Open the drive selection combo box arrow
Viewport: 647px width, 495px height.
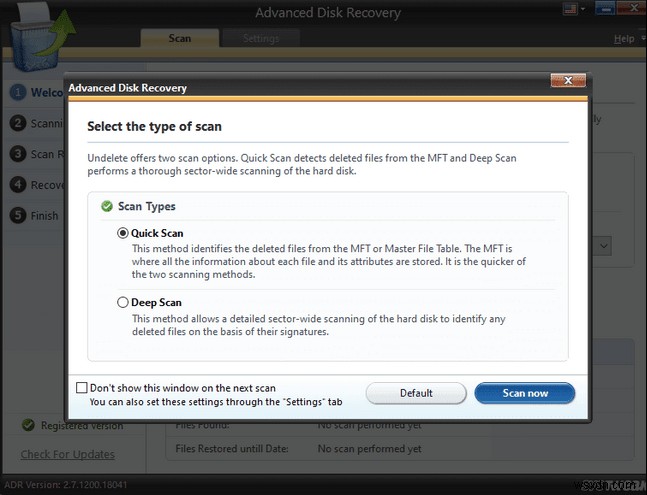click(x=605, y=245)
